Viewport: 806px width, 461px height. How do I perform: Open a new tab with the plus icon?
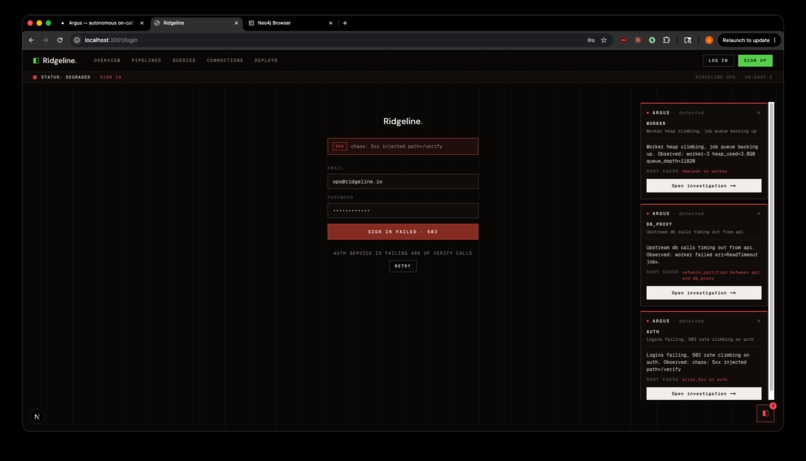[x=345, y=23]
